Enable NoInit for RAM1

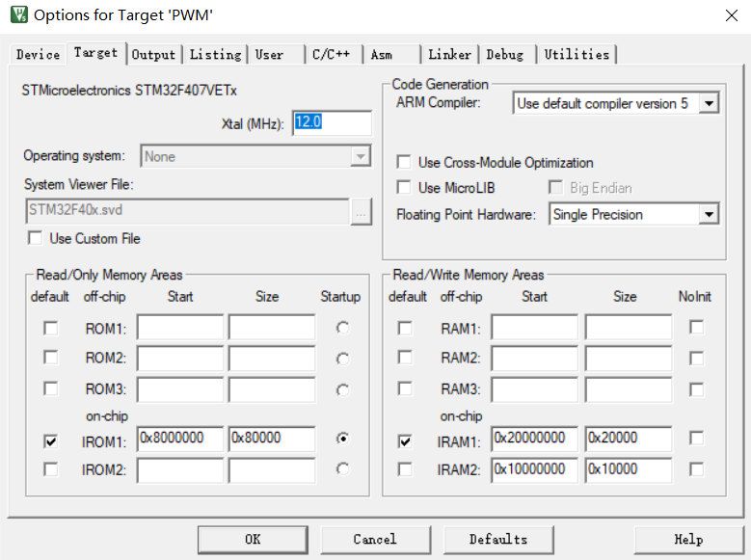tap(696, 328)
